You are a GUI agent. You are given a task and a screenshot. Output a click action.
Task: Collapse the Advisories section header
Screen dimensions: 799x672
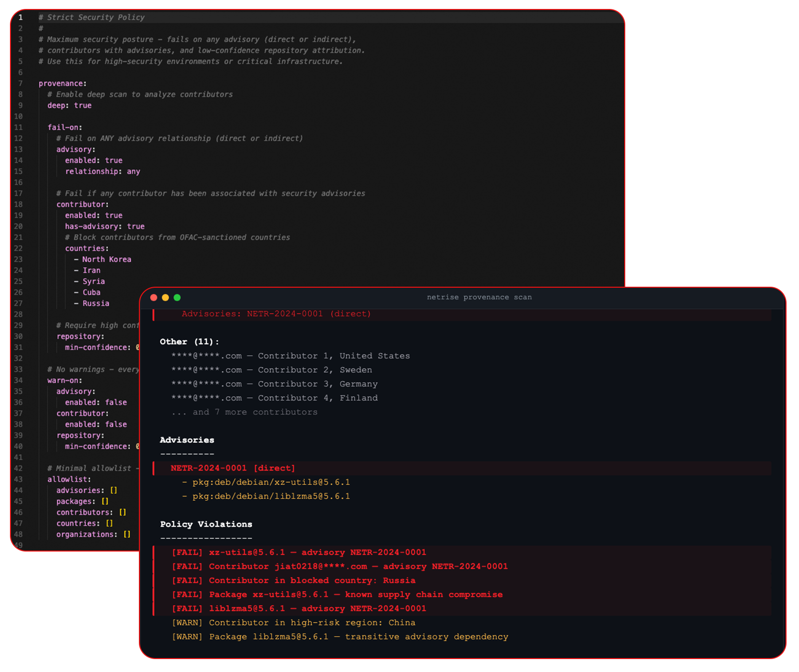(187, 440)
